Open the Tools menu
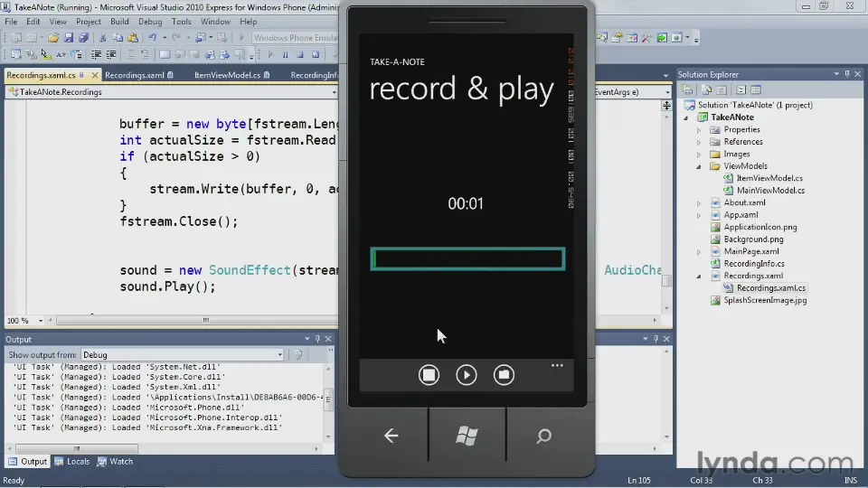 click(x=181, y=22)
